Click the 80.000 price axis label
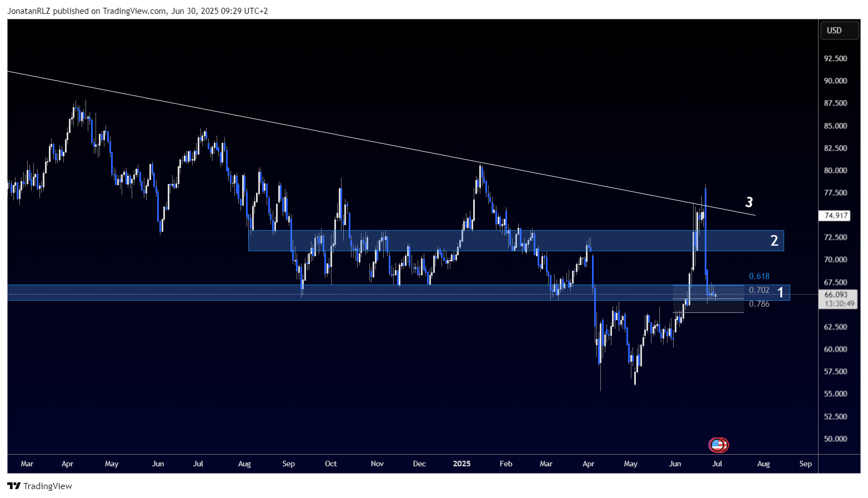This screenshot has width=868, height=498. point(835,171)
